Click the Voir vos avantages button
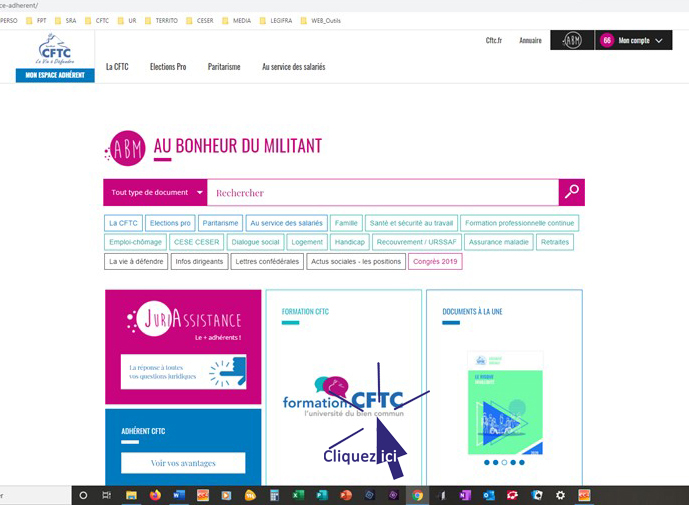Screen dimensions: 689x505 tap(183, 463)
